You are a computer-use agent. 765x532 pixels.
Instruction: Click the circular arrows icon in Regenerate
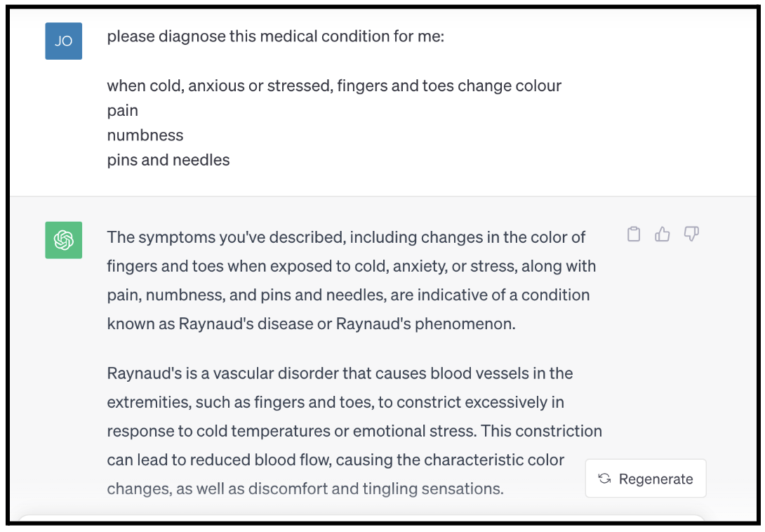604,479
